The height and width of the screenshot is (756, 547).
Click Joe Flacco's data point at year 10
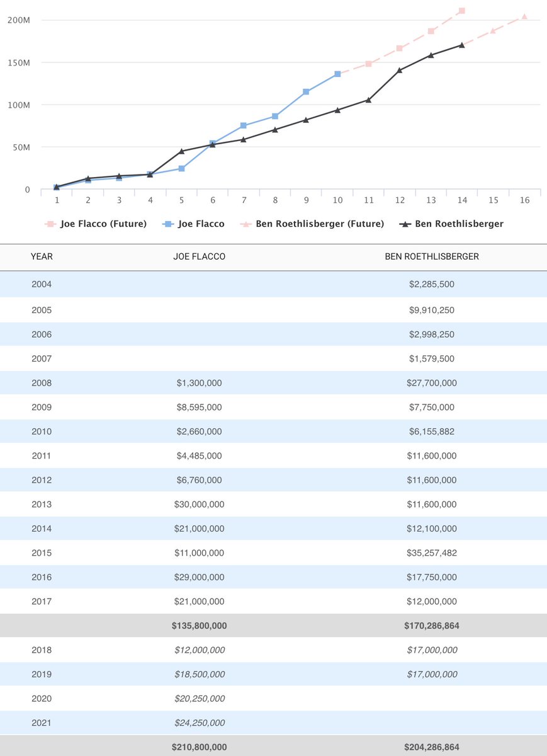337,74
